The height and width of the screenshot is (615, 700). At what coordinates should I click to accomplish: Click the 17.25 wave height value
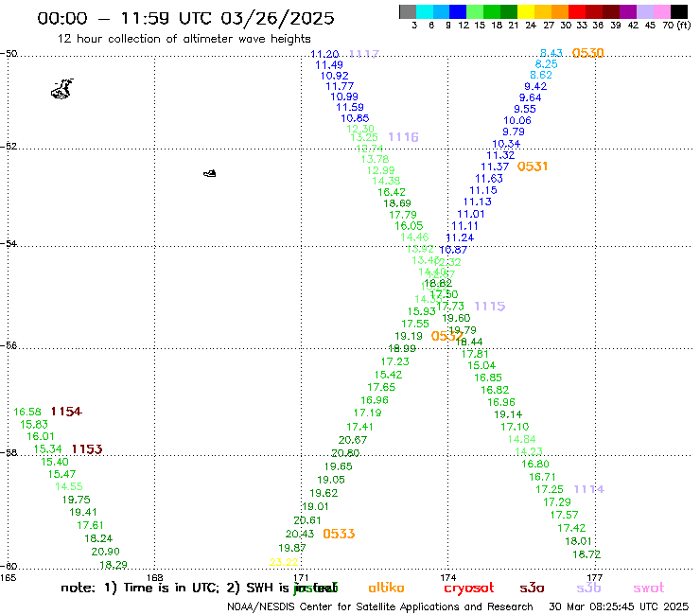[x=550, y=489]
